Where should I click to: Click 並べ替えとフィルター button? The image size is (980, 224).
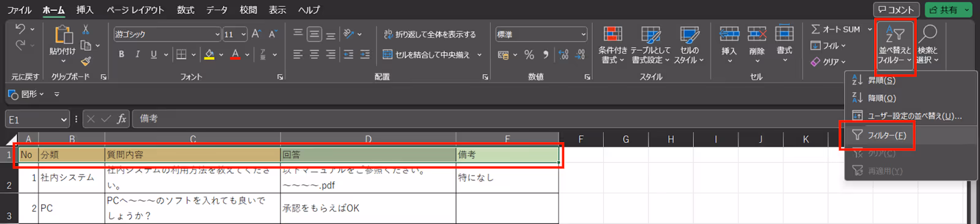coord(895,46)
